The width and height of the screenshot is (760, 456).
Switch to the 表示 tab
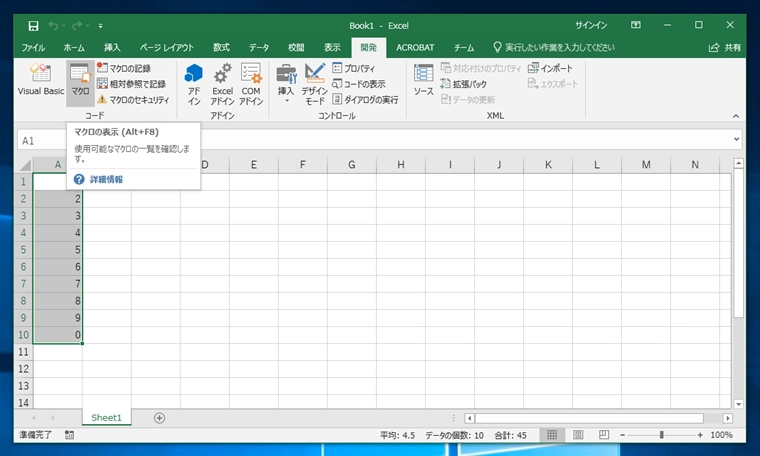coord(332,47)
